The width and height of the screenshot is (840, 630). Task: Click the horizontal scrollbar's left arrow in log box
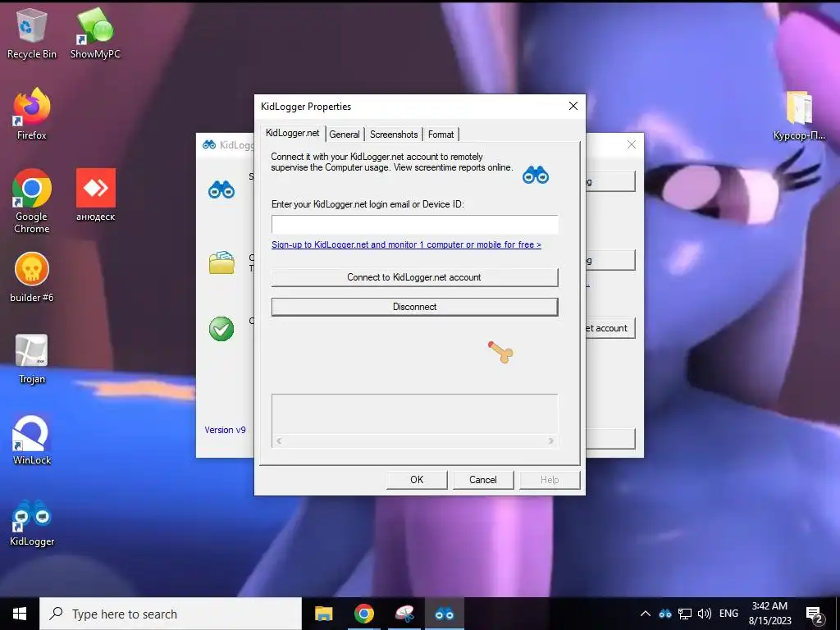[279, 441]
